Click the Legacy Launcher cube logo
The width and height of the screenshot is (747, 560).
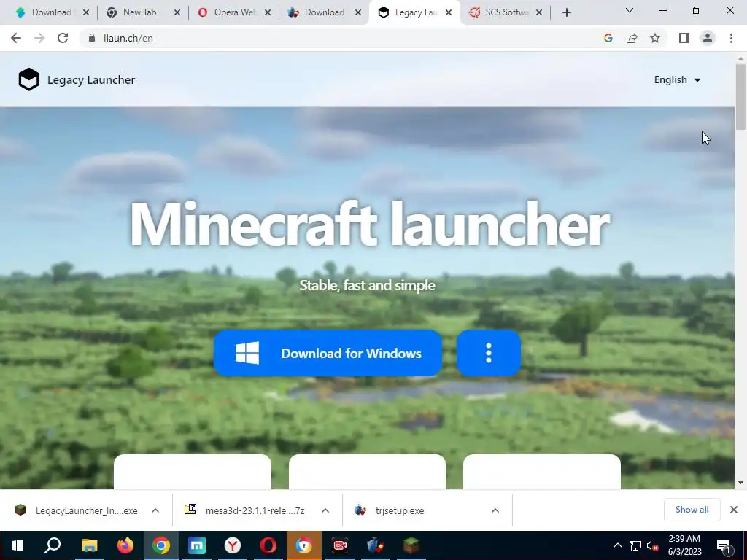(x=28, y=79)
